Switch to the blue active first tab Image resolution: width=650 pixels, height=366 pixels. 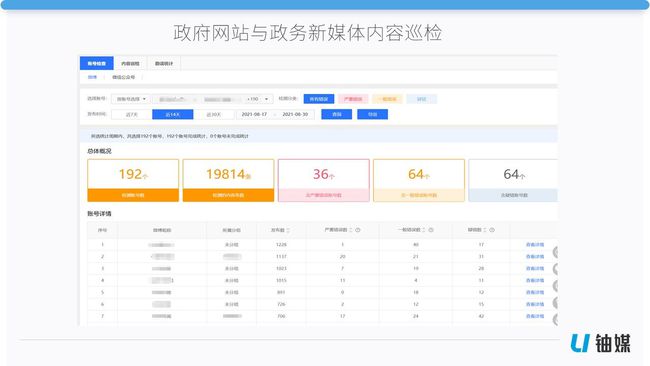(97, 63)
